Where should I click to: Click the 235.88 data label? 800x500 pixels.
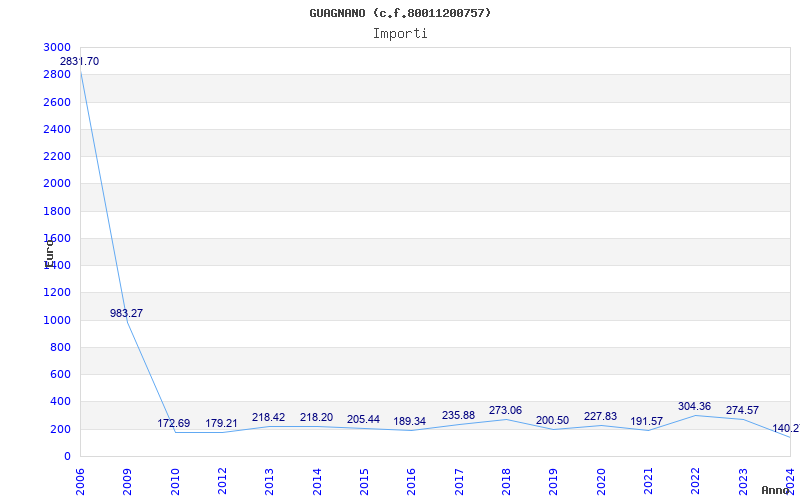point(458,415)
